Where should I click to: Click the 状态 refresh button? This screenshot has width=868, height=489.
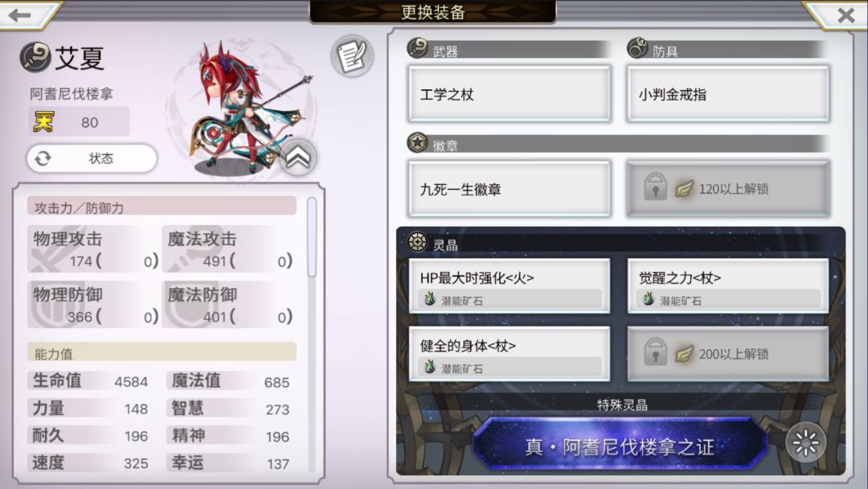pos(92,159)
